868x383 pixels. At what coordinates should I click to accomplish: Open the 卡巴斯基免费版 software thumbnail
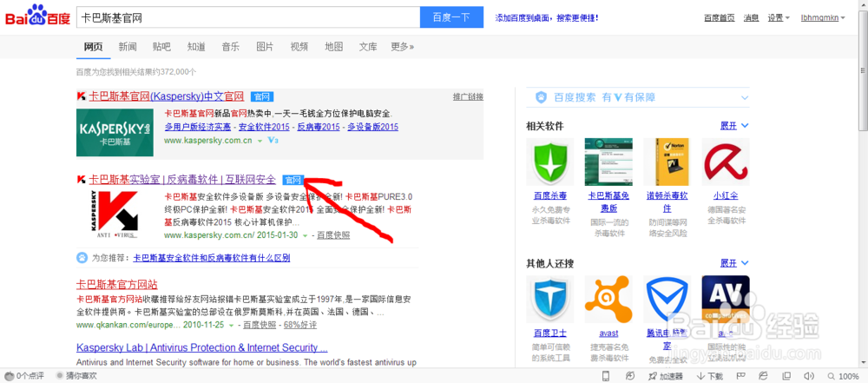click(x=609, y=162)
